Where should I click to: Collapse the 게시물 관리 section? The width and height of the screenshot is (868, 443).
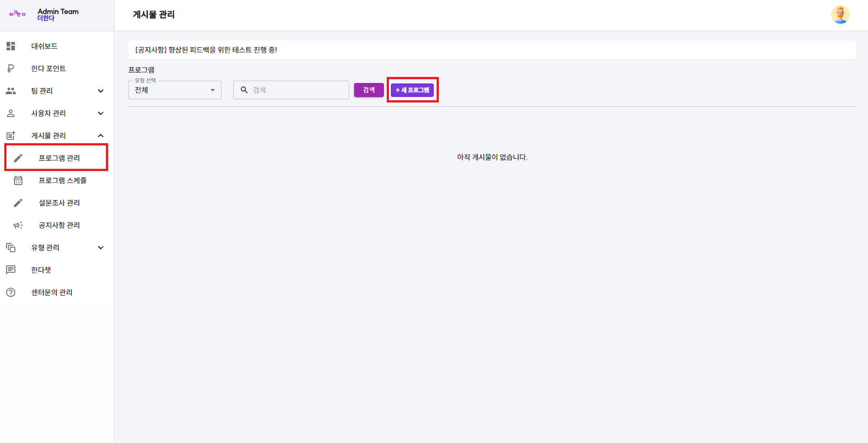pos(100,135)
